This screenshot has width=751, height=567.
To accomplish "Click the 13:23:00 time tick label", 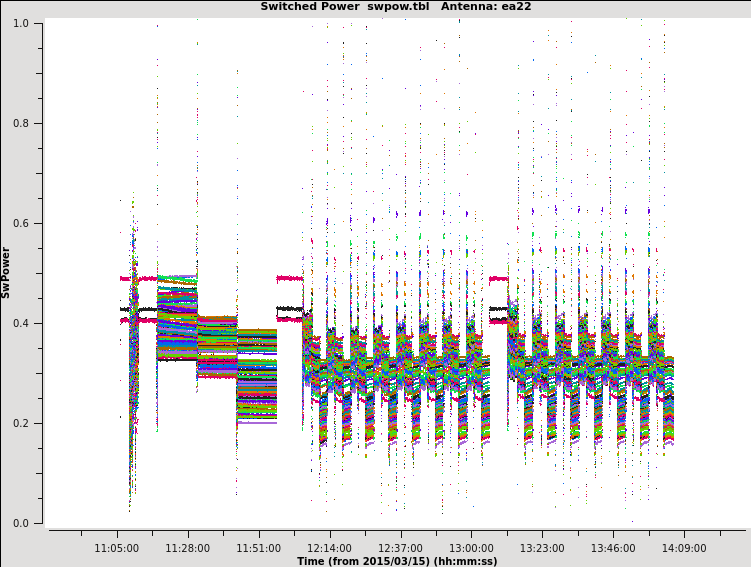I will [542, 548].
